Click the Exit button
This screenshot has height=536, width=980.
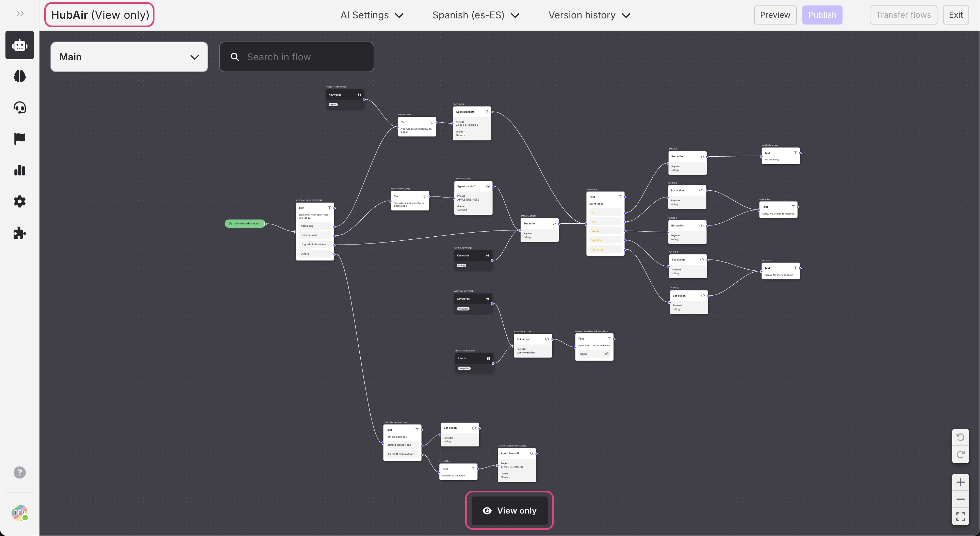pyautogui.click(x=955, y=15)
